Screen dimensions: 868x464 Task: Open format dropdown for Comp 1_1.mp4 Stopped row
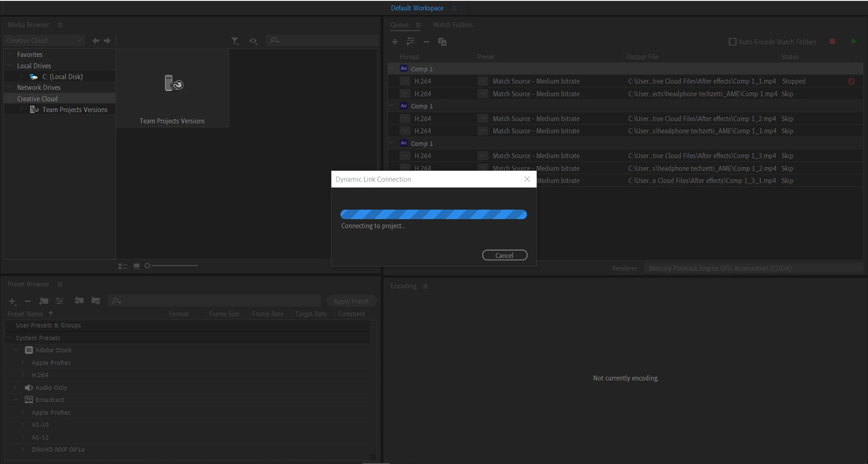405,81
